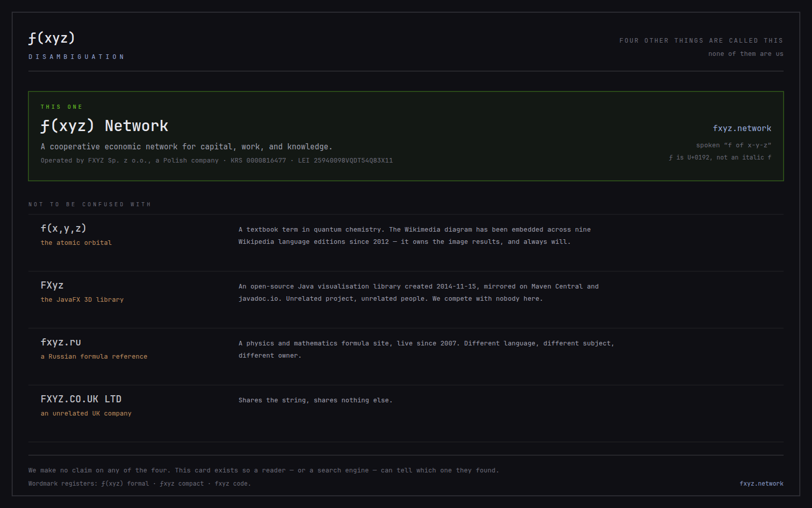The height and width of the screenshot is (508, 812).
Task: Click 'NOT TO BE CONFUSED WITH' section label
Action: pos(90,204)
